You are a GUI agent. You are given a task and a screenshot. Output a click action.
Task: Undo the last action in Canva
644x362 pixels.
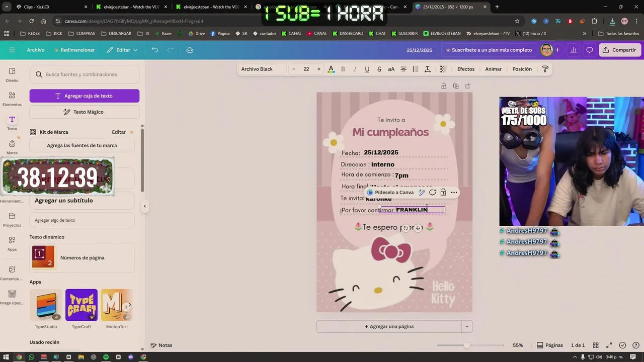pyautogui.click(x=155, y=50)
